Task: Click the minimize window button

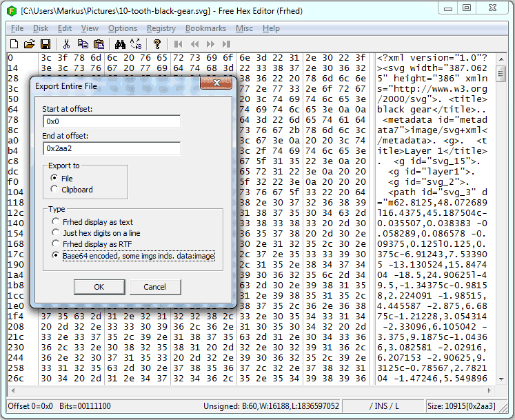Action: [448, 8]
